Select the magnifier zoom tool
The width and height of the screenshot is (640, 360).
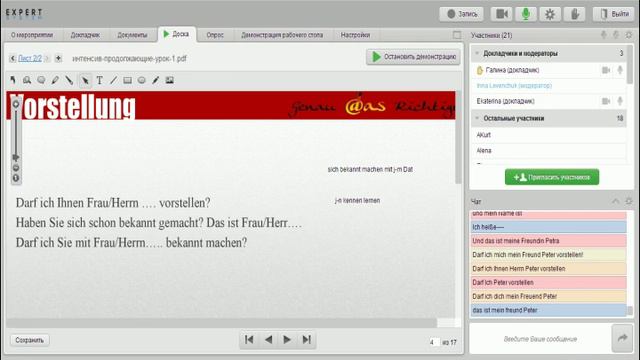coord(27,80)
